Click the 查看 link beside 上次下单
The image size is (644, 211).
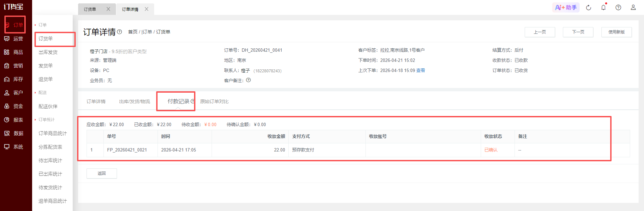coord(421,70)
